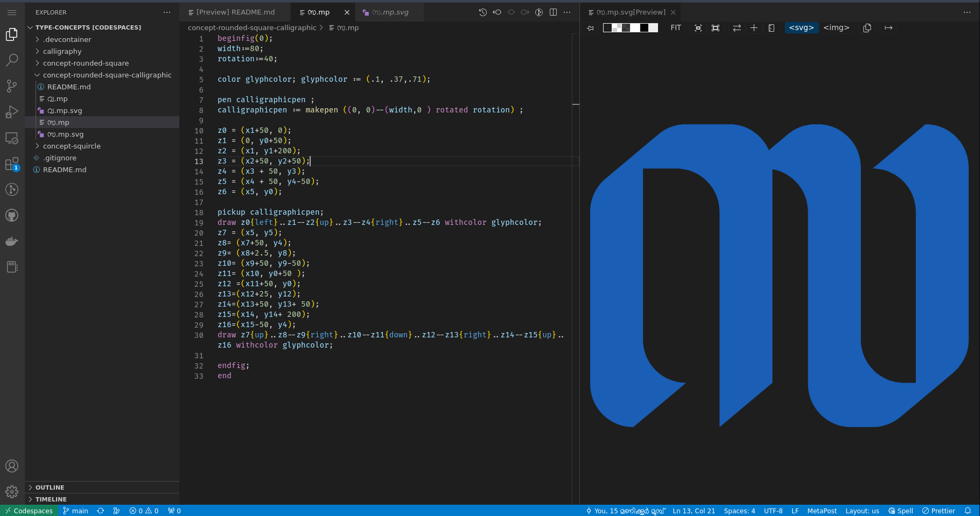The width and height of the screenshot is (980, 516).
Task: Click the split editor icon
Action: [553, 12]
